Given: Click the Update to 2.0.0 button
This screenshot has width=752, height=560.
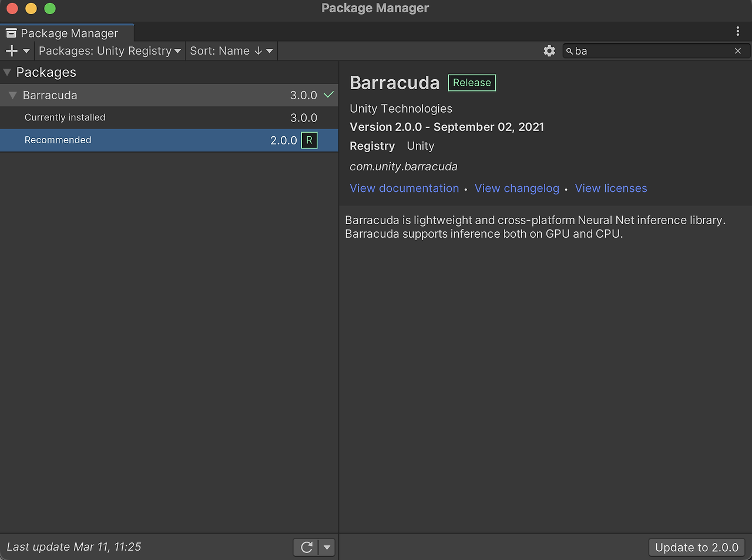Looking at the screenshot, I should pos(697,548).
